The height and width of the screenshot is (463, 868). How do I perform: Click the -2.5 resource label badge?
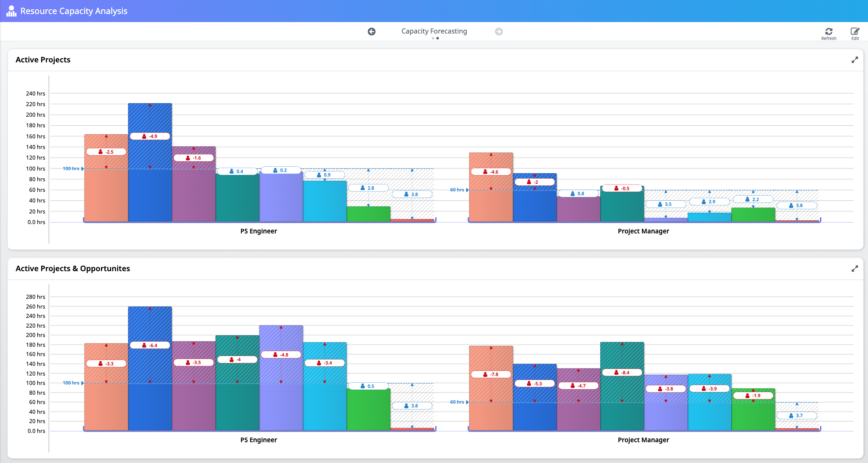106,152
